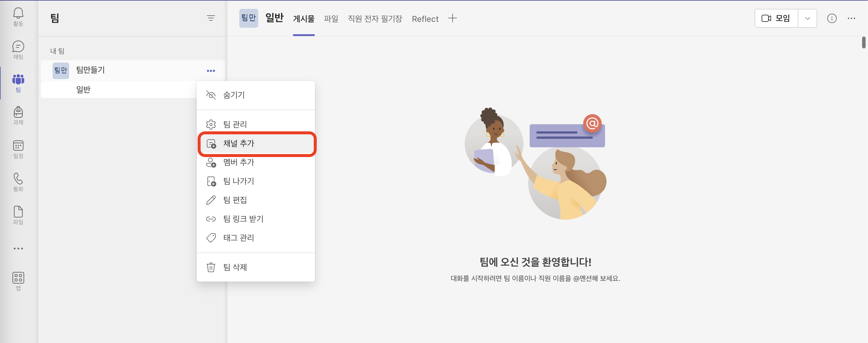Expand the 모임 meeting dropdown arrow

pos(807,19)
